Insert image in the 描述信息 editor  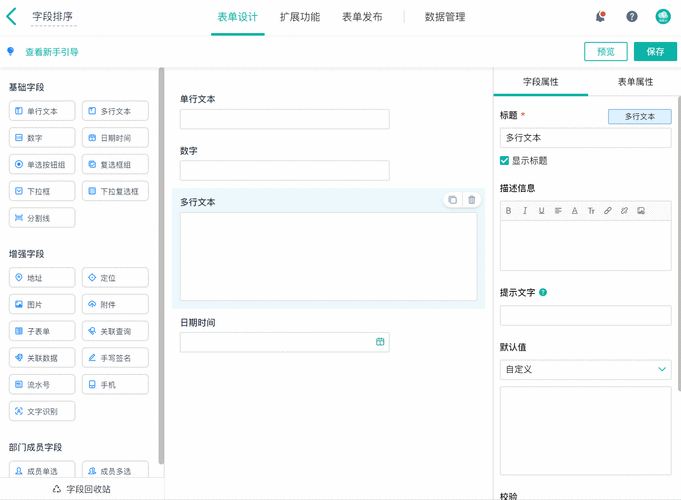tap(641, 211)
